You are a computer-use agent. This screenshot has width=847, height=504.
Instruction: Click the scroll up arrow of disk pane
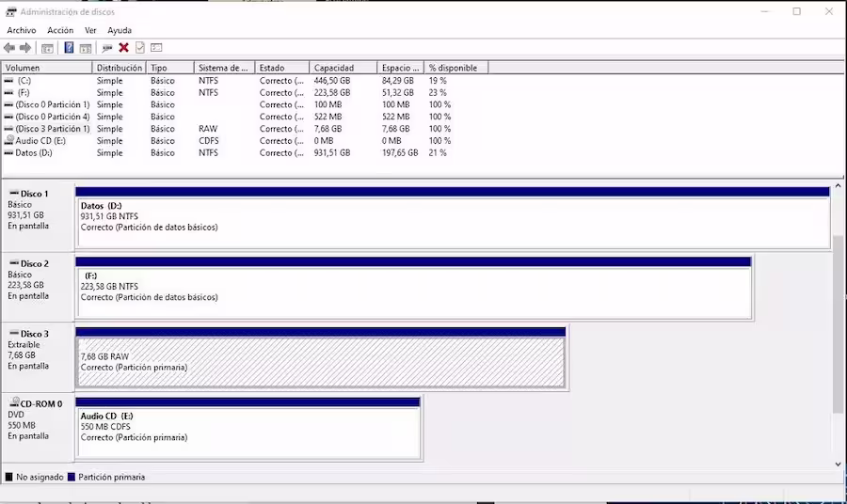tap(838, 186)
